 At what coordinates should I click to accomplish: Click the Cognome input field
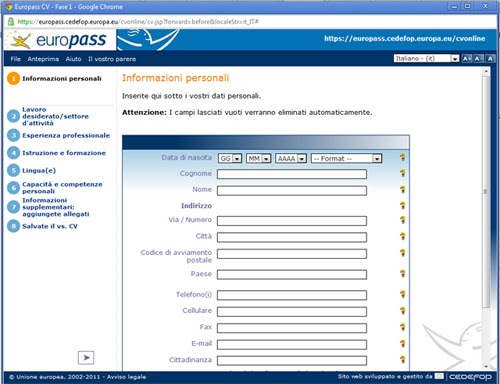click(292, 174)
